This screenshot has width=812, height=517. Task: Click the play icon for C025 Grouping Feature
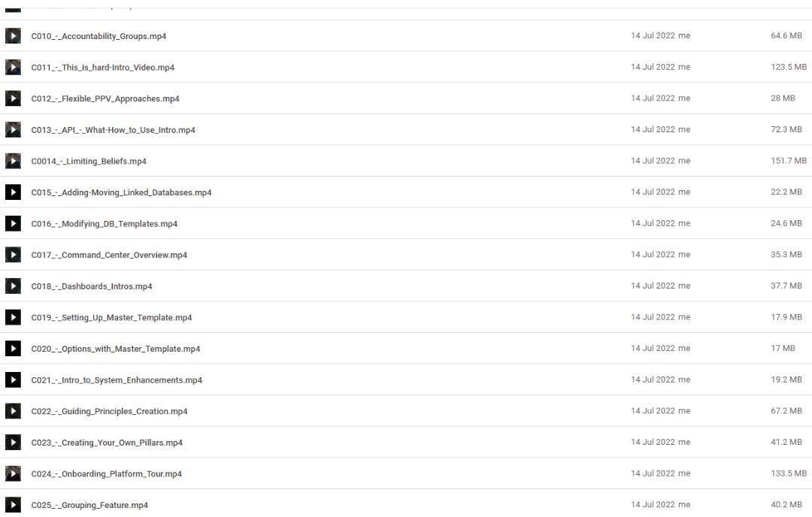click(13, 504)
